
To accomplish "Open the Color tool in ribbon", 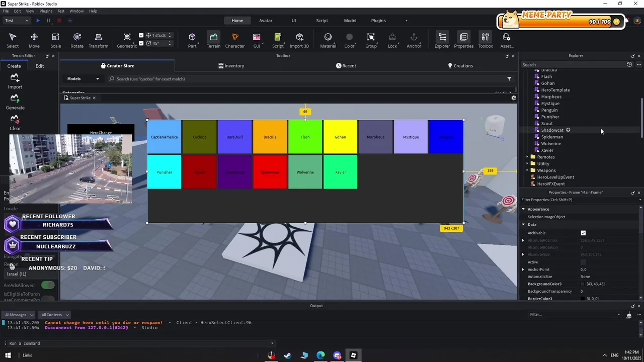I will (349, 40).
